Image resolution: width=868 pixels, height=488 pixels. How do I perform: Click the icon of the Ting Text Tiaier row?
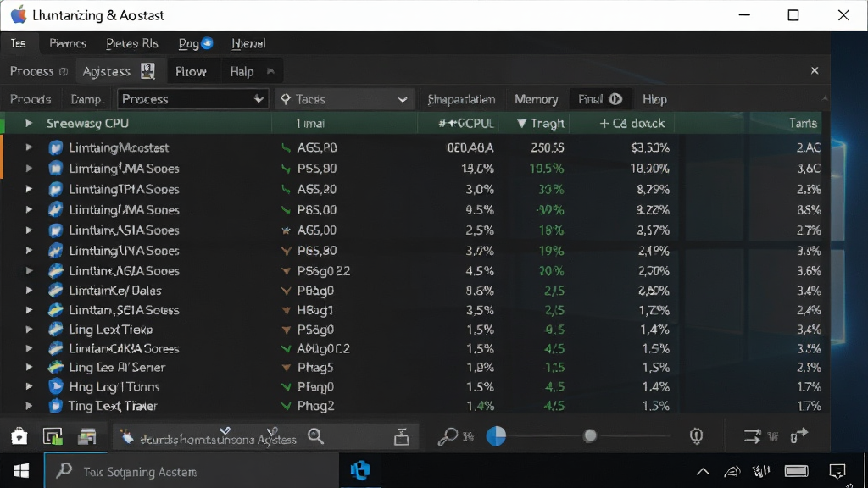tap(55, 406)
